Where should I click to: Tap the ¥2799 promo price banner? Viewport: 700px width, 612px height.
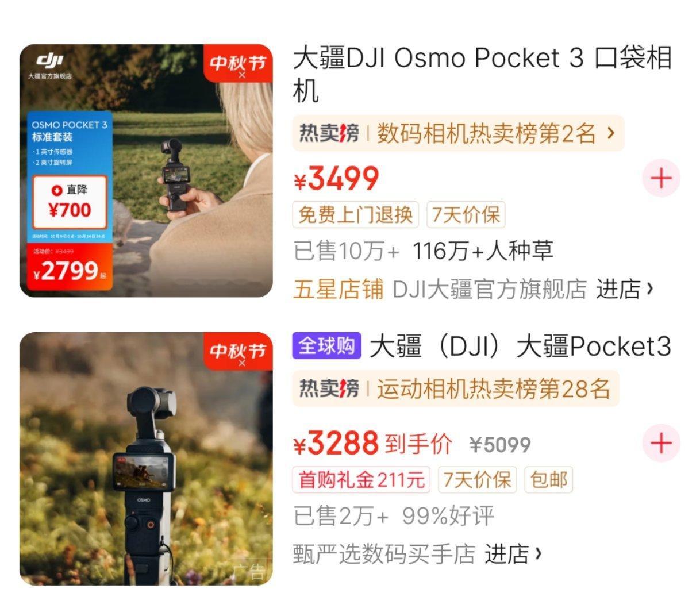pos(67,268)
